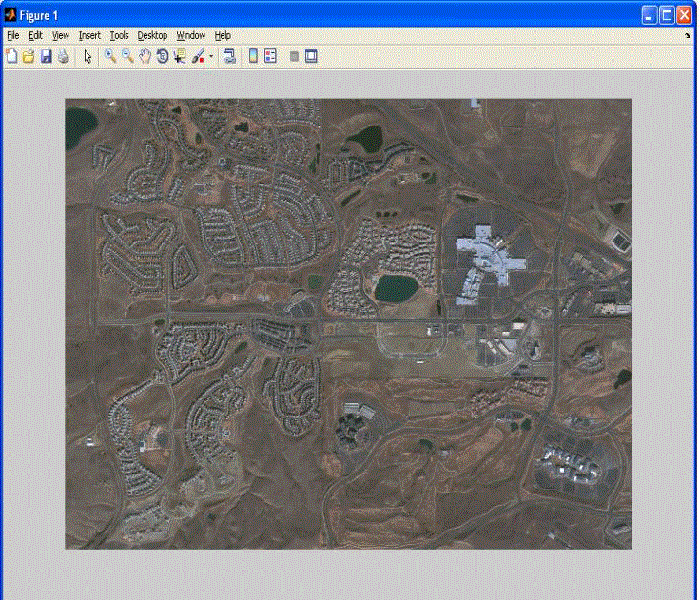Screen dimensions: 700x600
Task: Activate the Pan hand tool
Action: 145,56
